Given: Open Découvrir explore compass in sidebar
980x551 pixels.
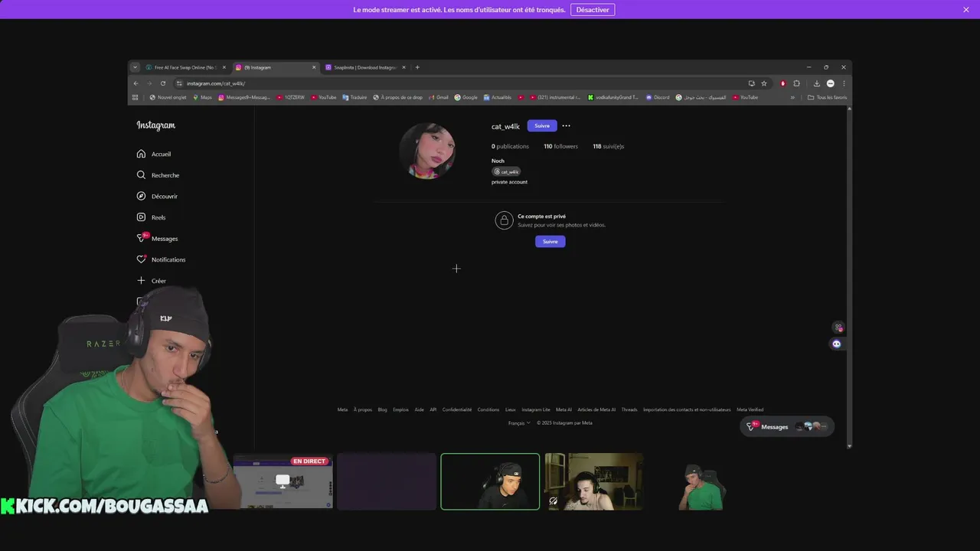Looking at the screenshot, I should coord(157,196).
